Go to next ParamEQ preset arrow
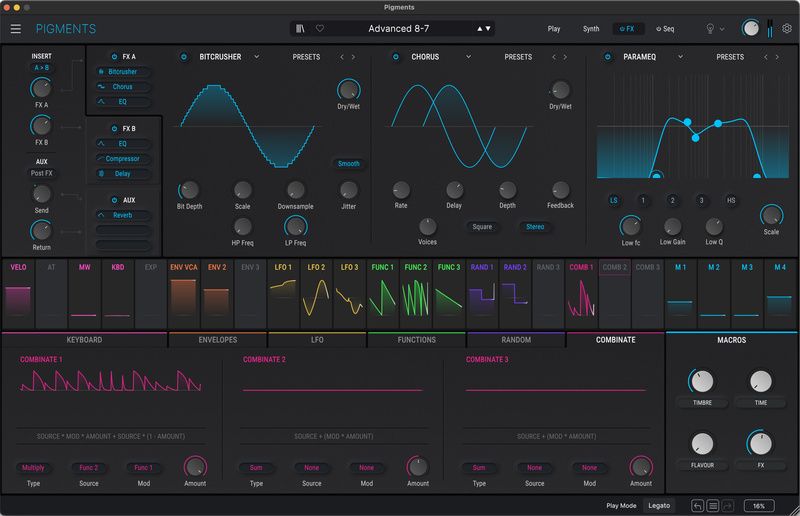The image size is (800, 516). 777,57
